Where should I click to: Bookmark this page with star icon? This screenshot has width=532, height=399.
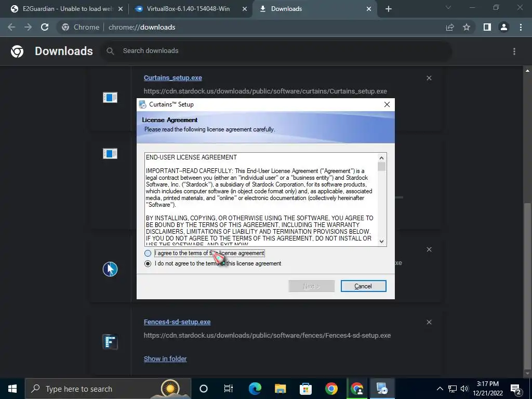467,27
